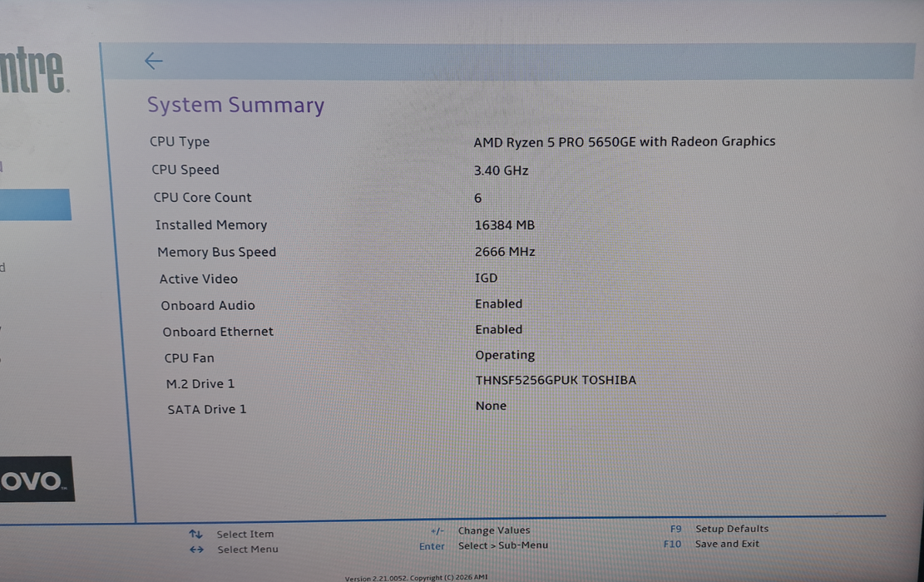The image size is (924, 582).
Task: Click Setup Defaults
Action: tap(732, 529)
